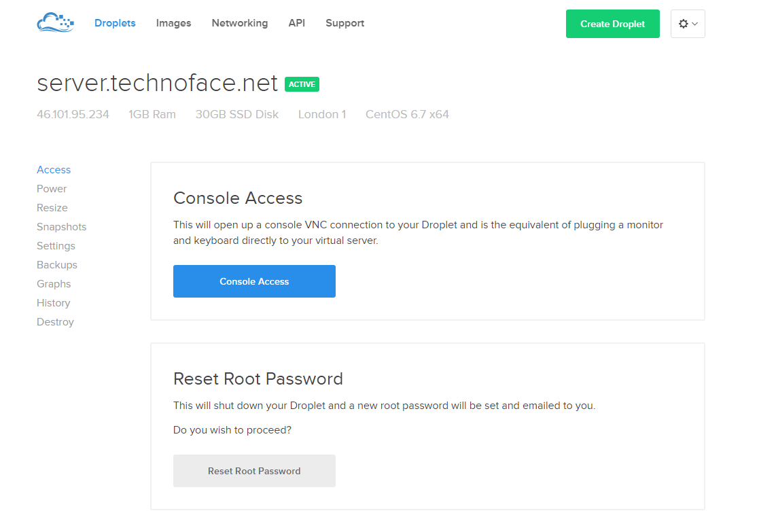
Task: Click the Reset Root Password heading
Action: [x=258, y=378]
